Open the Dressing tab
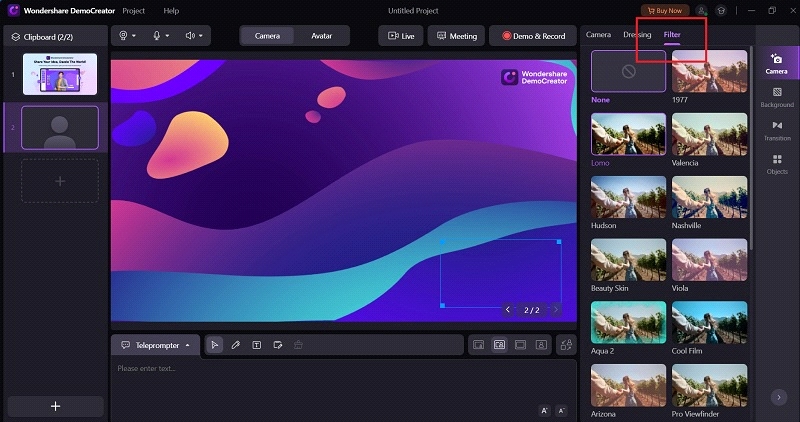800x422 pixels. [x=637, y=35]
